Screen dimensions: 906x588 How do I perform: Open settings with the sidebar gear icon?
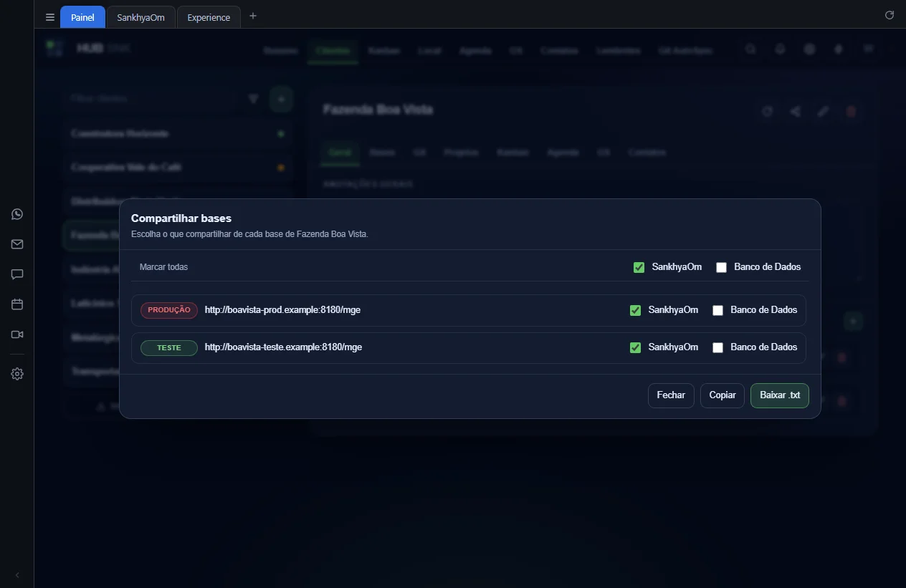point(17,374)
